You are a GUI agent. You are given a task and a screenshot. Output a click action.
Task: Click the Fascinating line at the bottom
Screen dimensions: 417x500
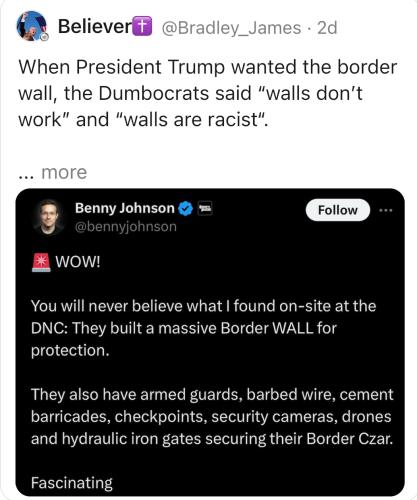coord(72,483)
